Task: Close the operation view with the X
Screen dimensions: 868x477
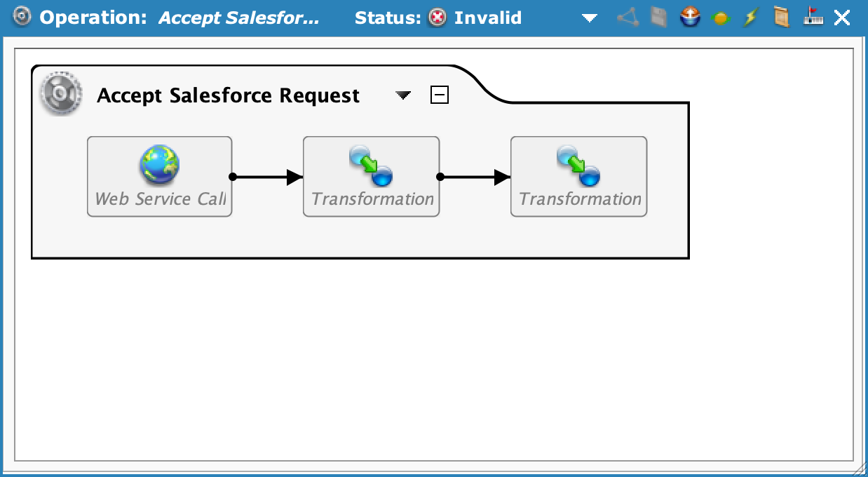Action: [x=841, y=18]
